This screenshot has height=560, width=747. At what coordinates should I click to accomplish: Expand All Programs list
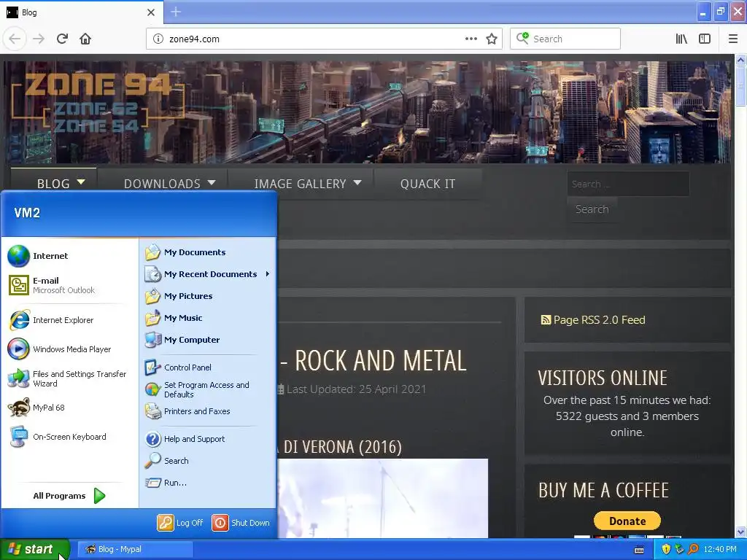click(69, 496)
